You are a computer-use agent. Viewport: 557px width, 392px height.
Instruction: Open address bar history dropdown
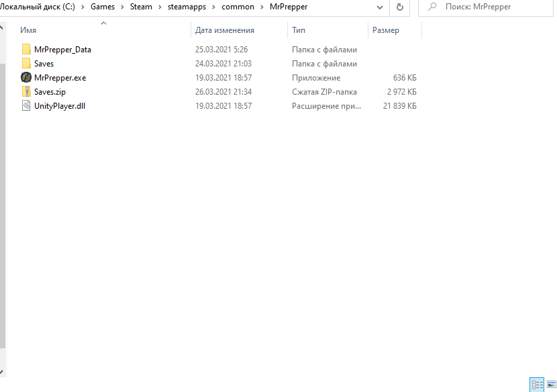point(380,7)
